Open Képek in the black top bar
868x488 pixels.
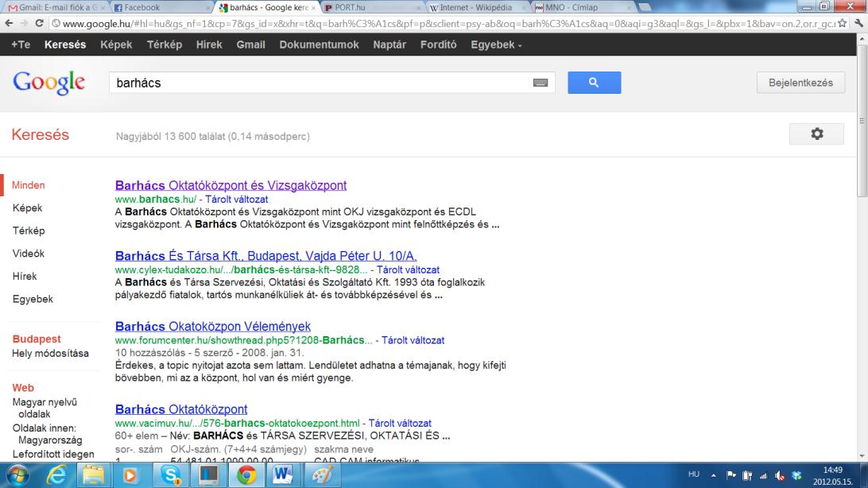[x=116, y=45]
